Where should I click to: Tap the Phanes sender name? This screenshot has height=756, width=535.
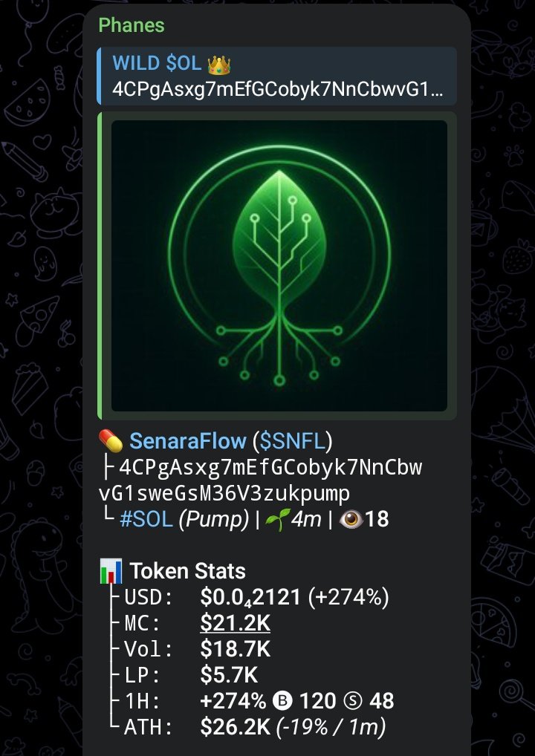[x=132, y=25]
